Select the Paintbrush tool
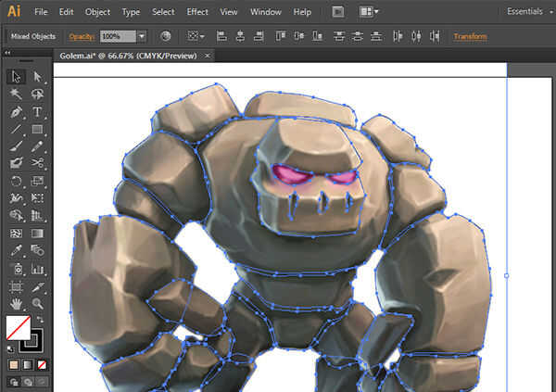This screenshot has width=556, height=392. pyautogui.click(x=16, y=146)
